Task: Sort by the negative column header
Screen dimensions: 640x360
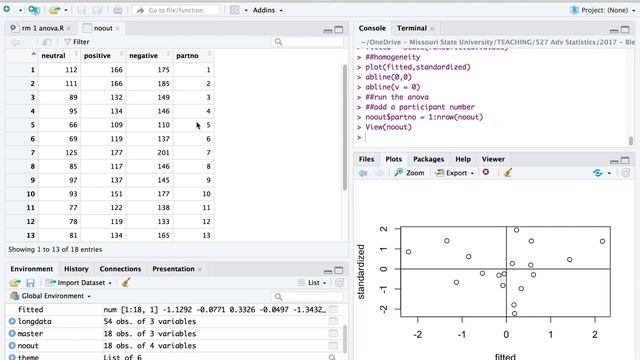Action: 149,56
